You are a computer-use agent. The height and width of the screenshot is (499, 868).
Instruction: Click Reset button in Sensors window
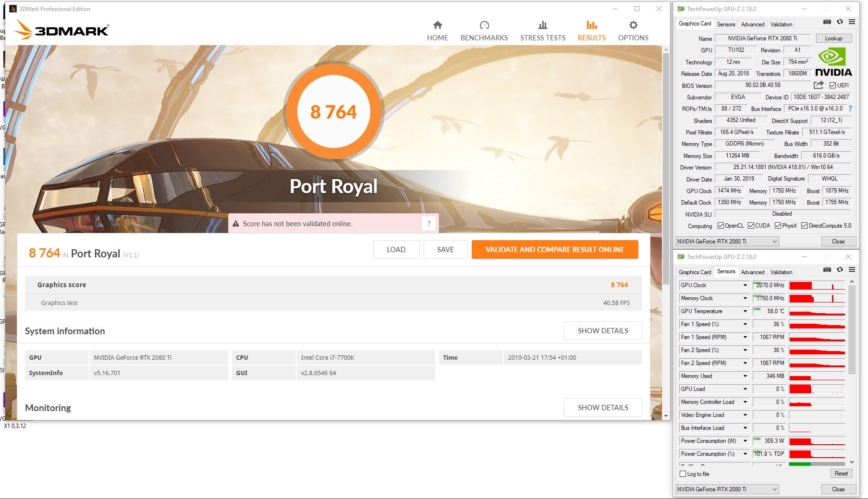click(x=841, y=473)
